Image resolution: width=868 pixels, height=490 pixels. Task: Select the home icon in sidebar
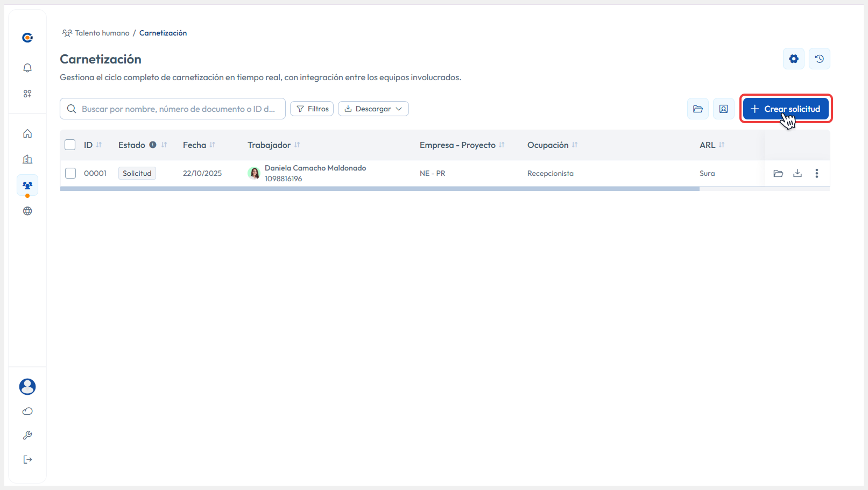[x=27, y=133]
